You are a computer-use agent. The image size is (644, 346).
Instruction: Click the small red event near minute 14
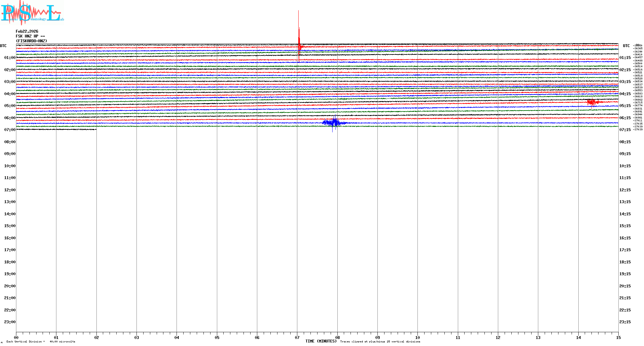pos(592,102)
